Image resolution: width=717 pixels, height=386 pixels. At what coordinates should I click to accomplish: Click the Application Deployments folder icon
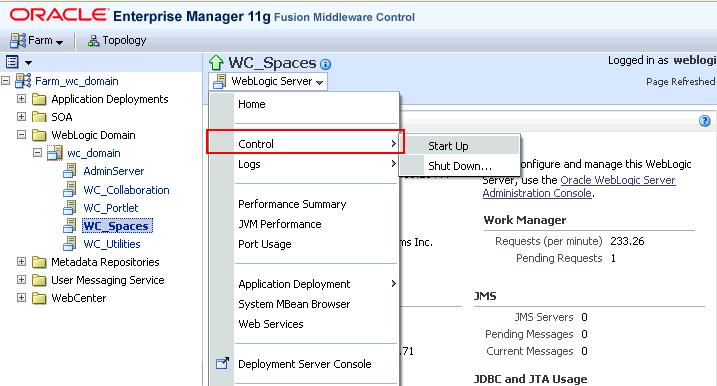[39, 99]
